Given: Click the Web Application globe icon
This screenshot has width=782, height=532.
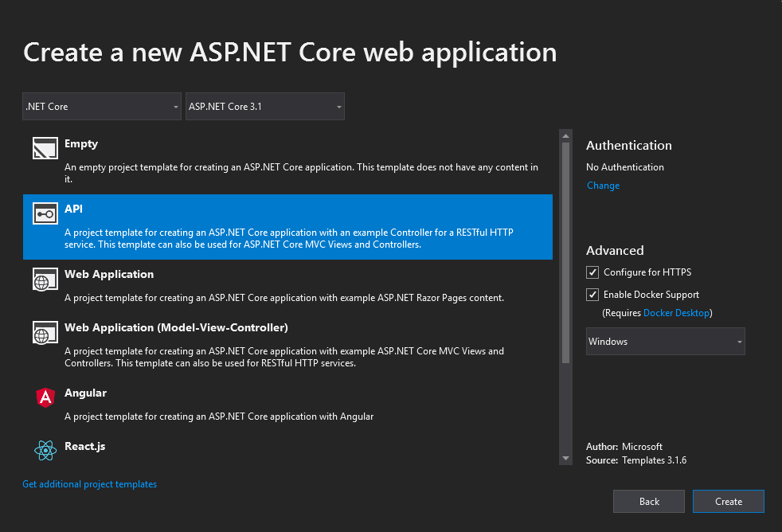Looking at the screenshot, I should pyautogui.click(x=45, y=279).
